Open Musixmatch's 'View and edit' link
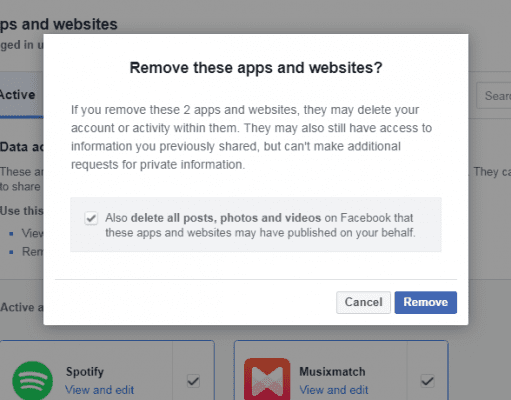The image size is (511, 400). [334, 390]
